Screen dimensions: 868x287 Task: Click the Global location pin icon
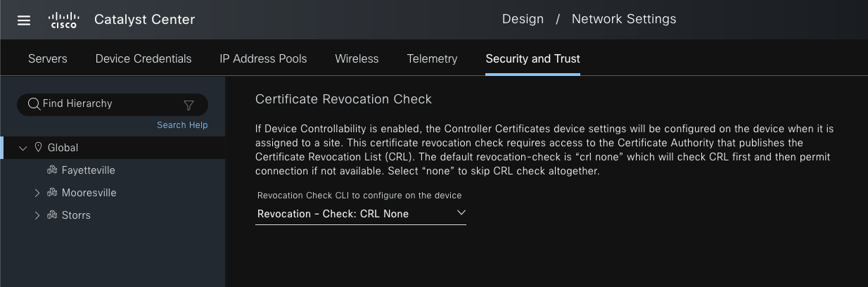click(x=38, y=148)
